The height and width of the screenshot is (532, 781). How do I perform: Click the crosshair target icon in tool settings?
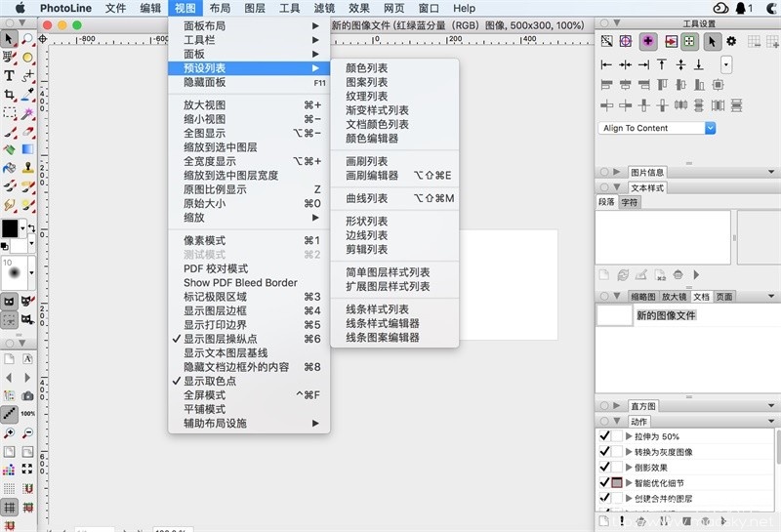point(626,41)
